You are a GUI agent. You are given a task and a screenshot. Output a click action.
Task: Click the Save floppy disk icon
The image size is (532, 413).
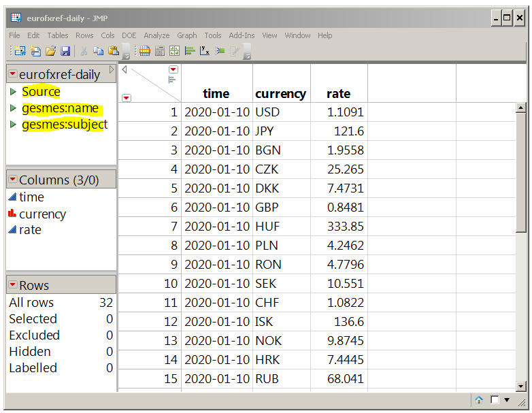65,51
